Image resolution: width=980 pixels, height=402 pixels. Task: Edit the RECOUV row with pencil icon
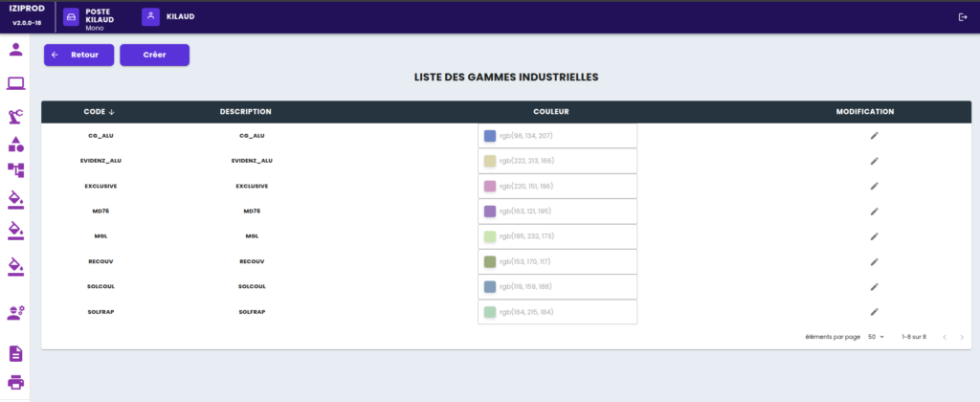pyautogui.click(x=875, y=261)
